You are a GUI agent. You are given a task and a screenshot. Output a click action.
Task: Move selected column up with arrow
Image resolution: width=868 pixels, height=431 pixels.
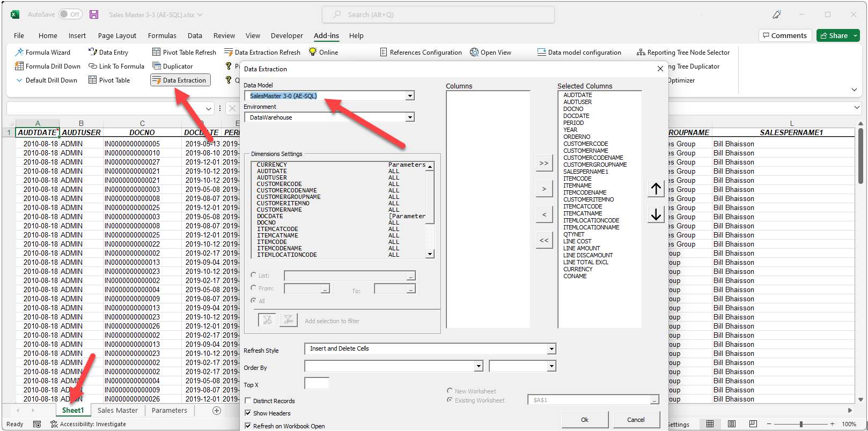(x=656, y=189)
